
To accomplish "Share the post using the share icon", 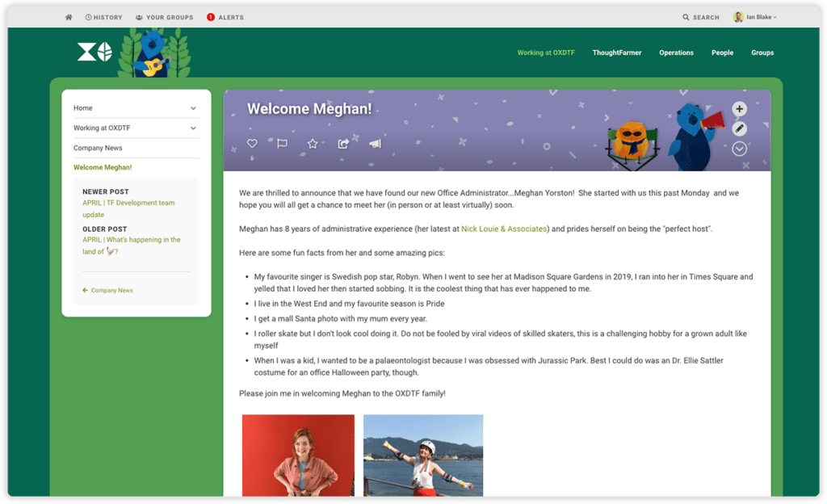I will [x=342, y=143].
